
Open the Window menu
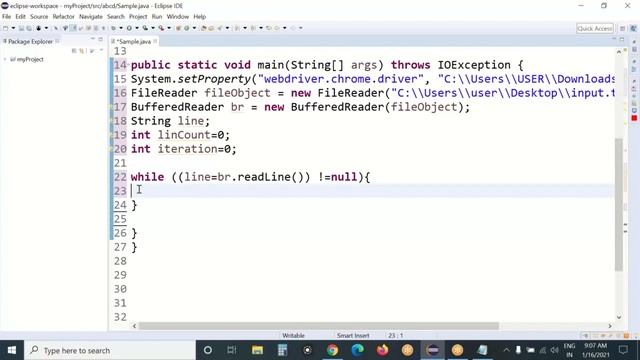tap(178, 17)
